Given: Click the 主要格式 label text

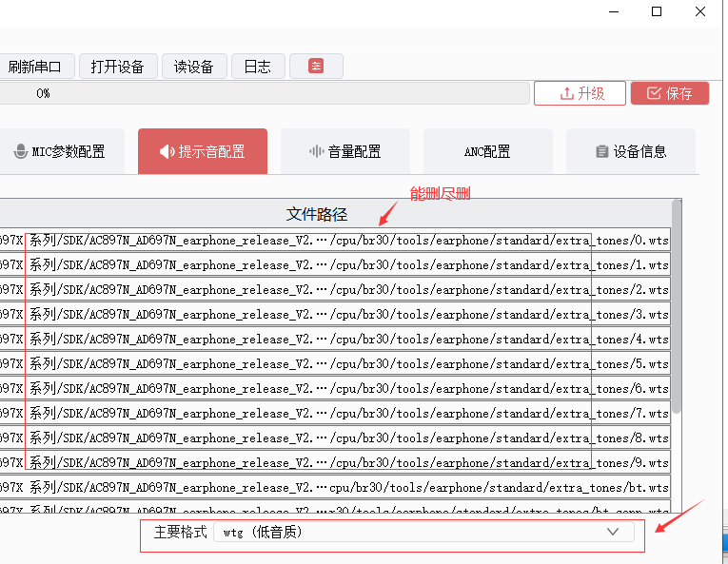Looking at the screenshot, I should coord(180,532).
